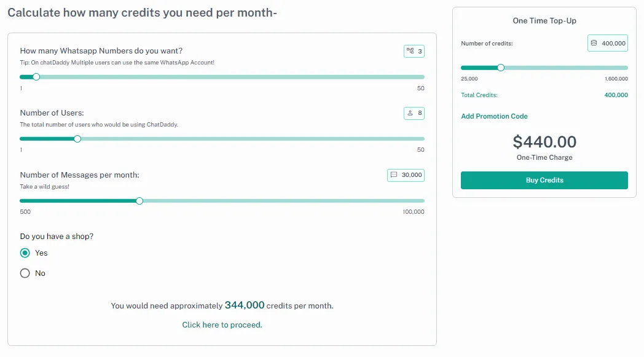Edit the WhatsApp numbers value field showing 3

(x=420, y=52)
